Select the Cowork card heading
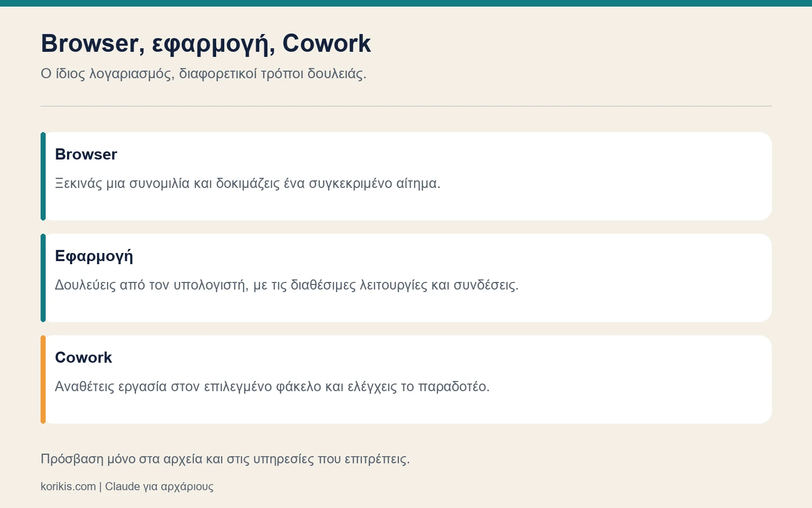 [83, 358]
